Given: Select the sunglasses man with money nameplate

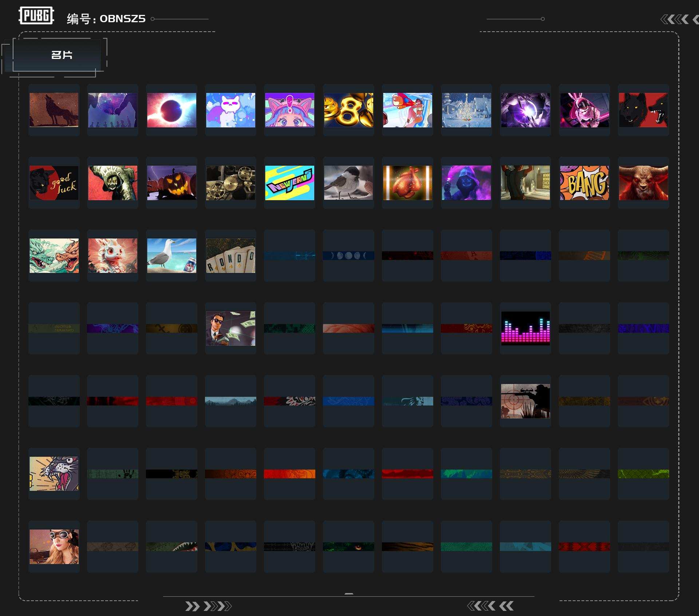Looking at the screenshot, I should click(x=230, y=328).
